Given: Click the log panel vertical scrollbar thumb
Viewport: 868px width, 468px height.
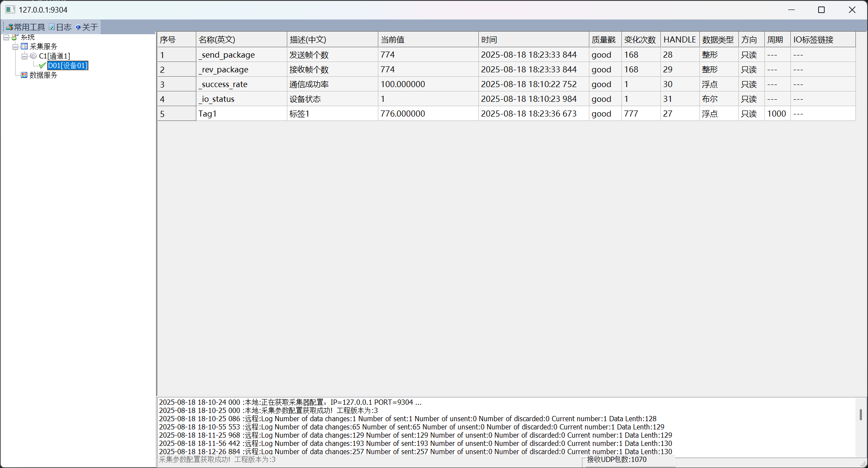Looking at the screenshot, I should click(860, 414).
